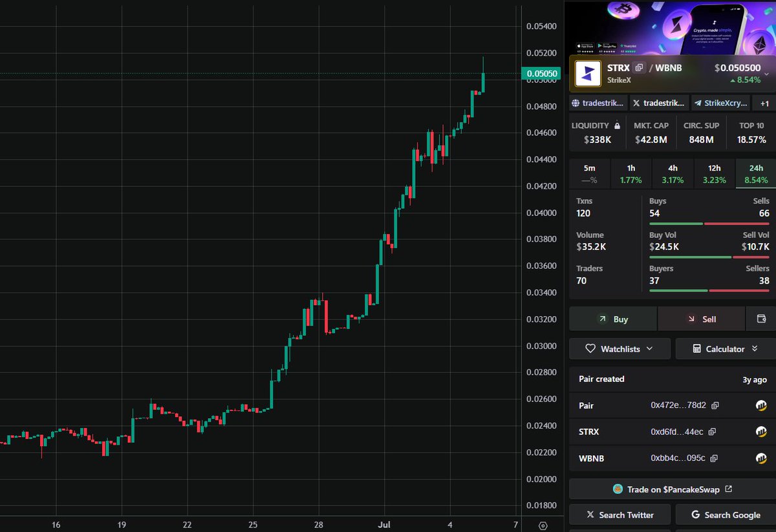Click the liquidity lock icon
Viewport: 776px width, 532px height.
click(617, 125)
